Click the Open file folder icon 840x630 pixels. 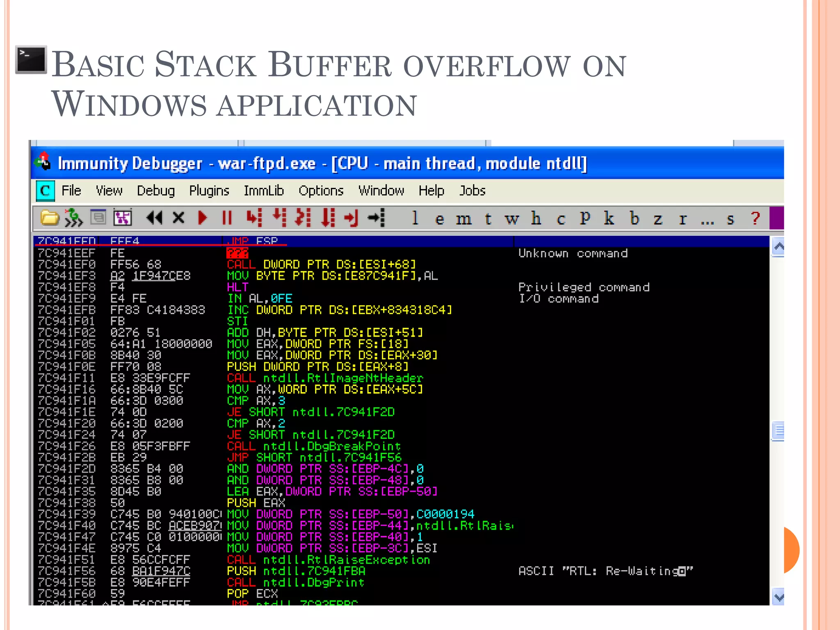[50, 218]
